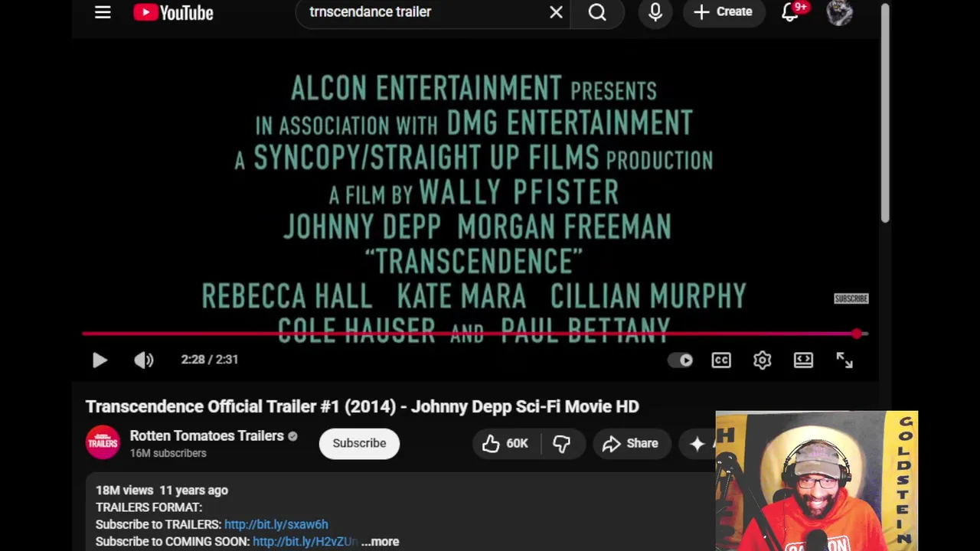This screenshot has width=980, height=551.
Task: Click the page vertical scrollbar
Action: click(x=884, y=115)
